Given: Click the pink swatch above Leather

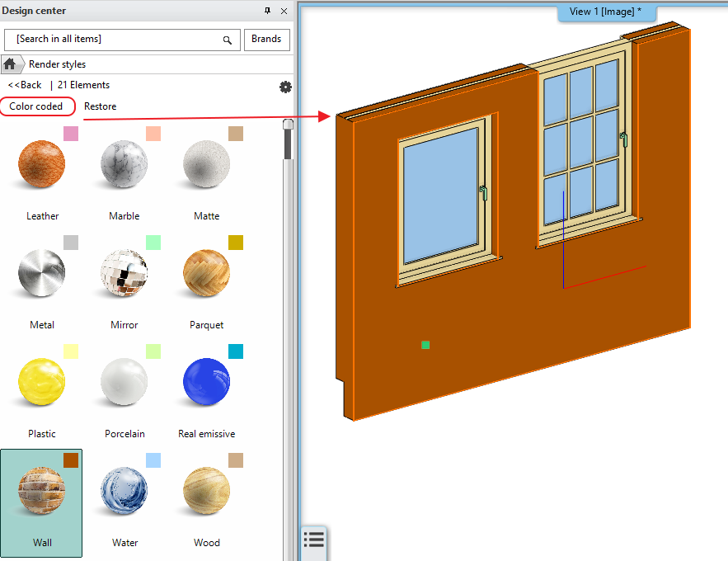Looking at the screenshot, I should pos(71,134).
